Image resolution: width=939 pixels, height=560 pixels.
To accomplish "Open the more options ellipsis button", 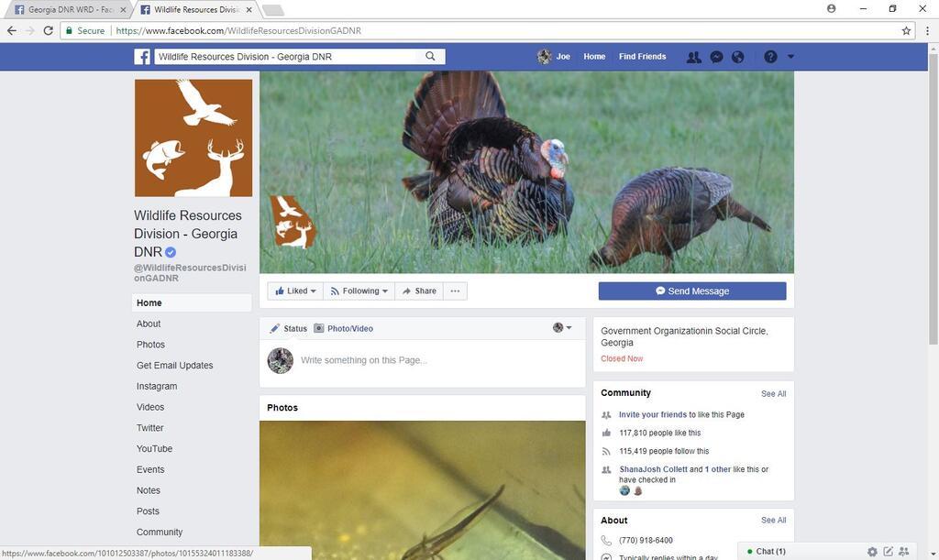I will coord(455,291).
